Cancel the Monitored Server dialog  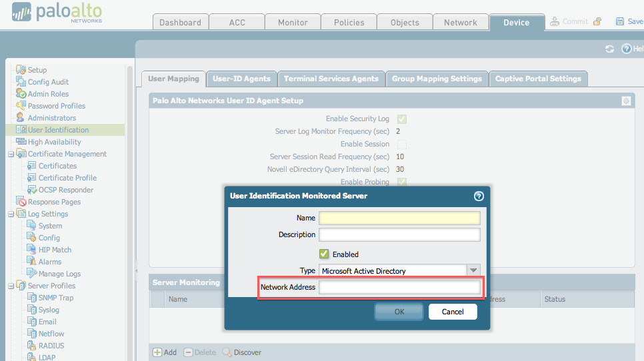click(453, 312)
